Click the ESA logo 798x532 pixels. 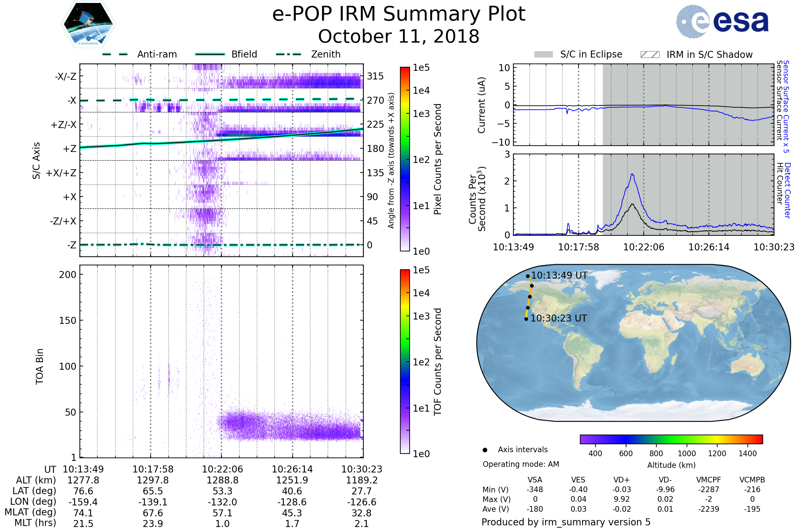(x=722, y=22)
